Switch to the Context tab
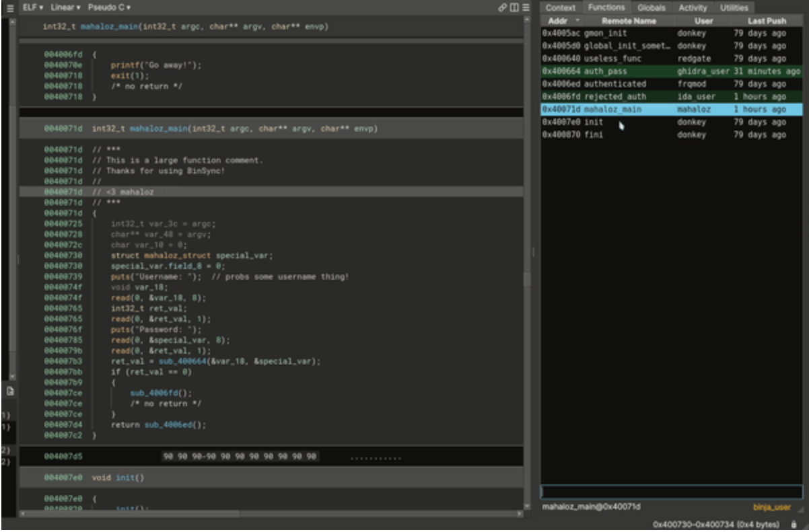The width and height of the screenshot is (809, 532). pos(560,7)
